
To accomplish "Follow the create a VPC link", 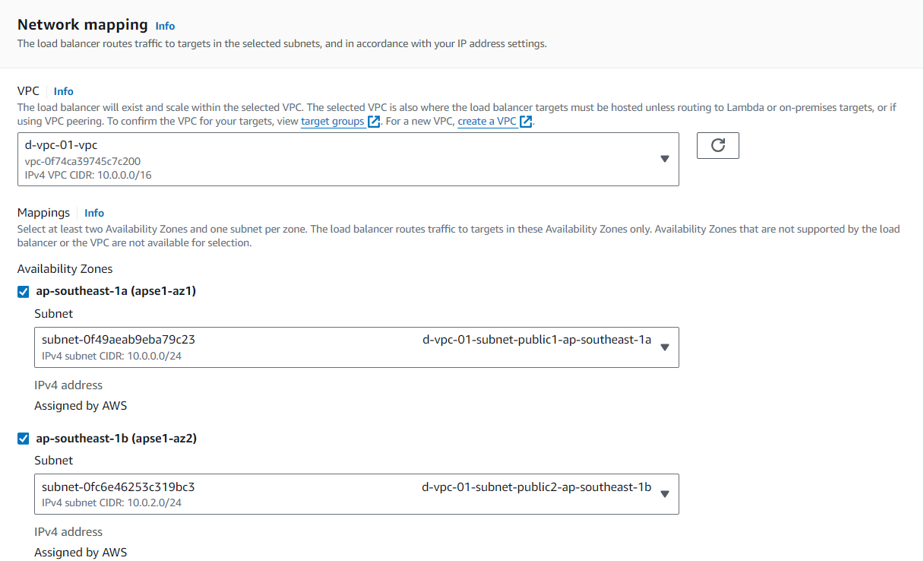I will pos(486,122).
